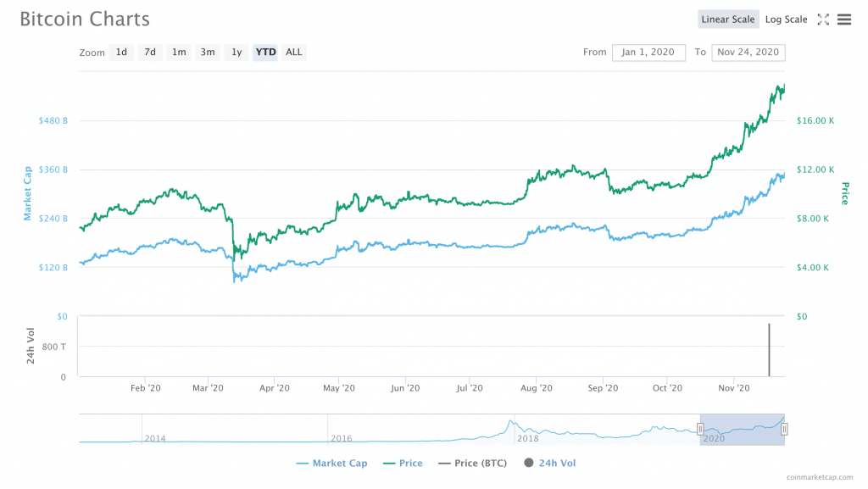
Task: Choose the 1y zoom range
Action: [x=236, y=53]
